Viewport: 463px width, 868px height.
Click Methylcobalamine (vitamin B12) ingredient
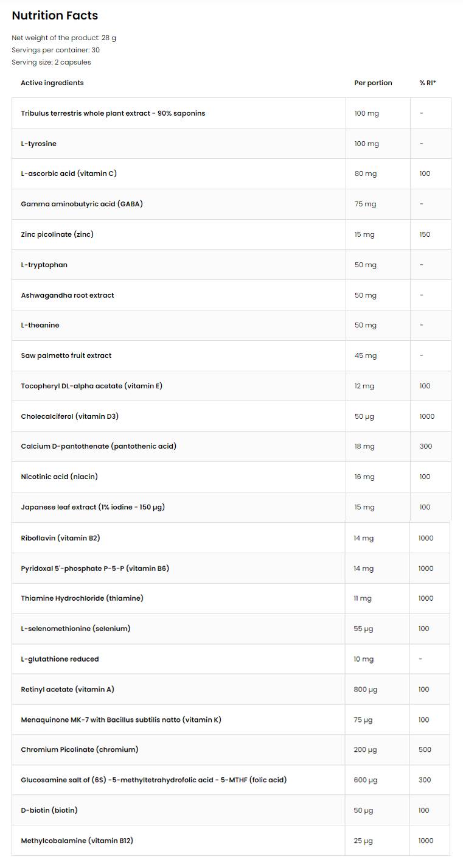(77, 841)
